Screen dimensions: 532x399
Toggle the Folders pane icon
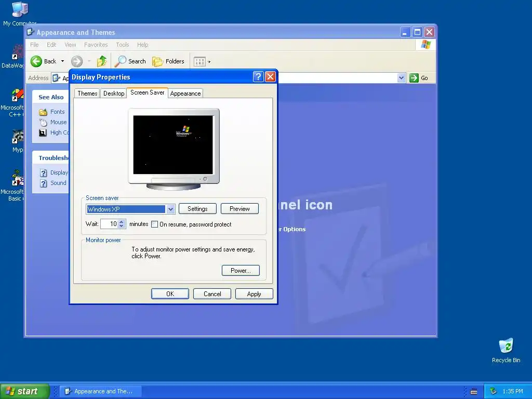pos(157,61)
